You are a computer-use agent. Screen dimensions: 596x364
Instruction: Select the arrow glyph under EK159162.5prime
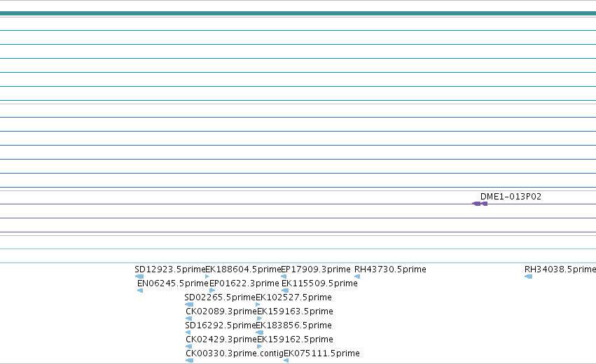tap(260, 346)
